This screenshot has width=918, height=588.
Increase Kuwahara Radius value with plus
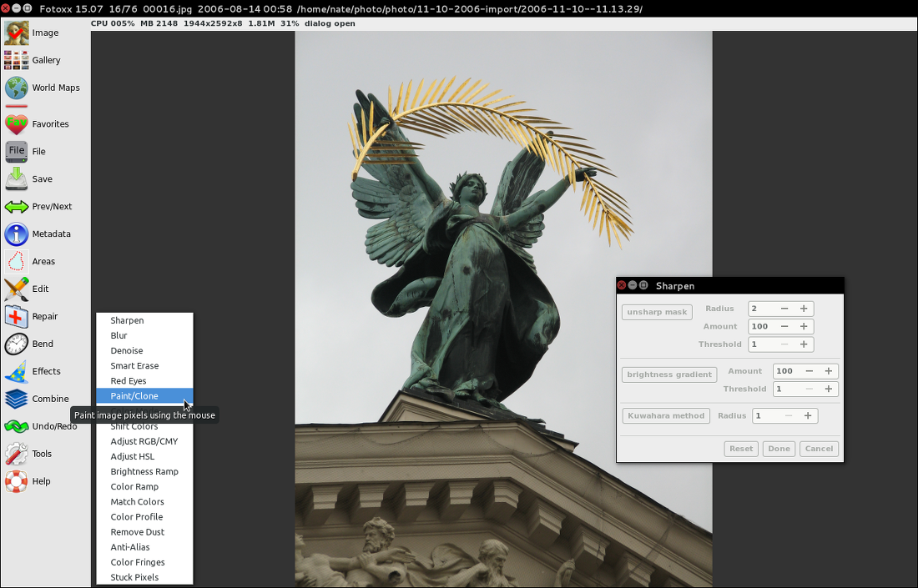[808, 415]
